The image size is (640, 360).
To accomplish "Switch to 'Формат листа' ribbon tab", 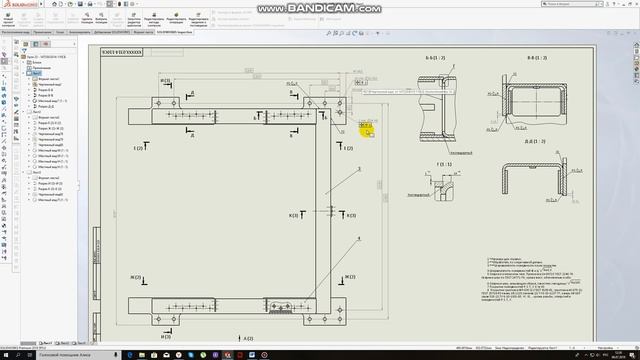I will [x=143, y=32].
